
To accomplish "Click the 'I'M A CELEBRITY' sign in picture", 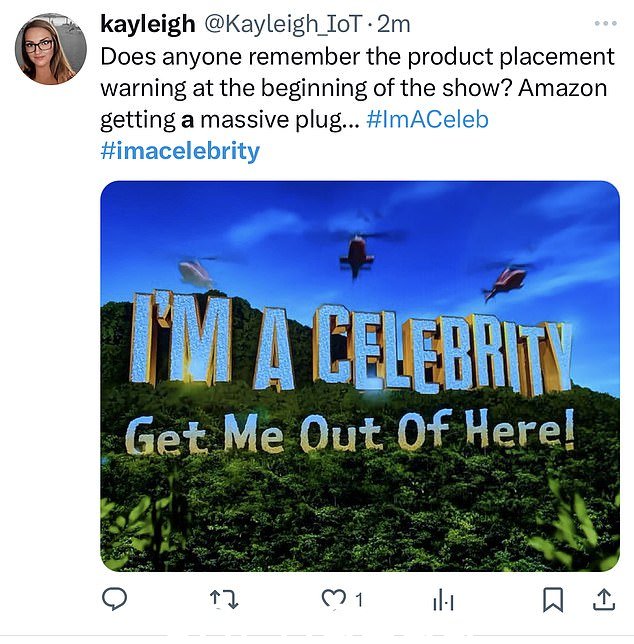I will coord(351,343).
